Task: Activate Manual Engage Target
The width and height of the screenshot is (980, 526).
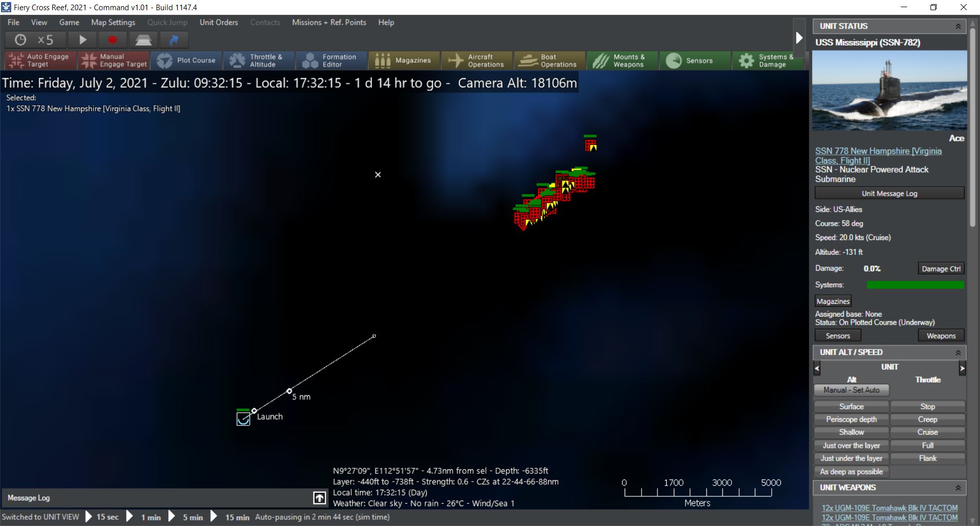Action: [x=114, y=60]
